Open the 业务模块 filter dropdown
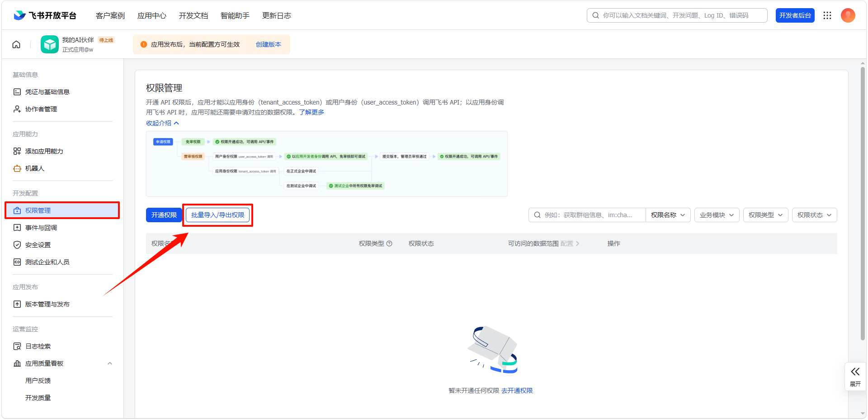868x420 pixels. (x=717, y=215)
